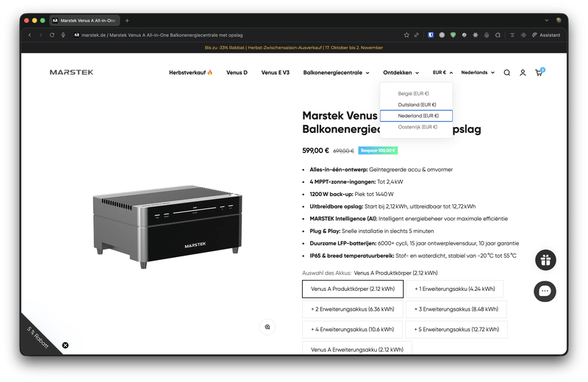588x382 pixels.
Task: Go back using the browser back arrow
Action: pos(29,35)
